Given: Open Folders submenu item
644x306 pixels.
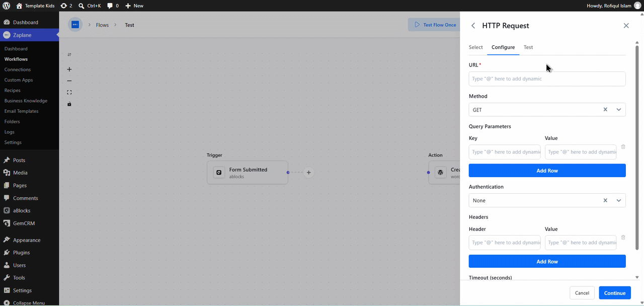Looking at the screenshot, I should coord(12,122).
